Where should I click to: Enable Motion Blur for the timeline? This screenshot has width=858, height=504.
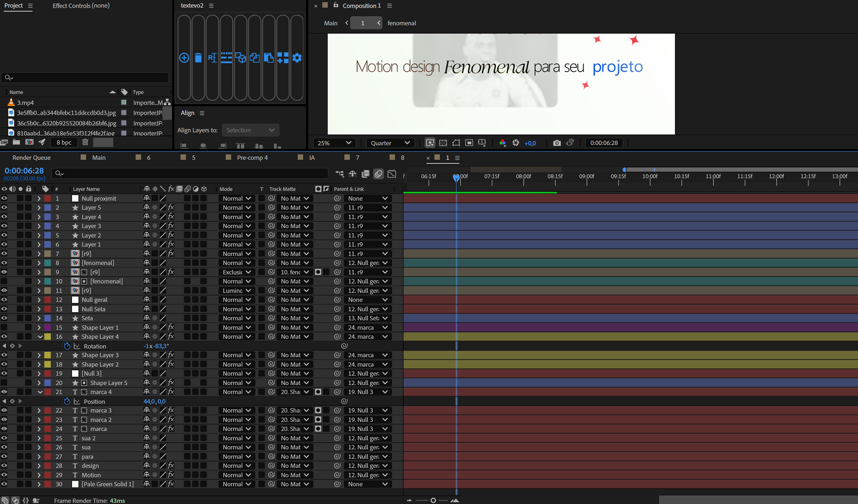click(379, 174)
